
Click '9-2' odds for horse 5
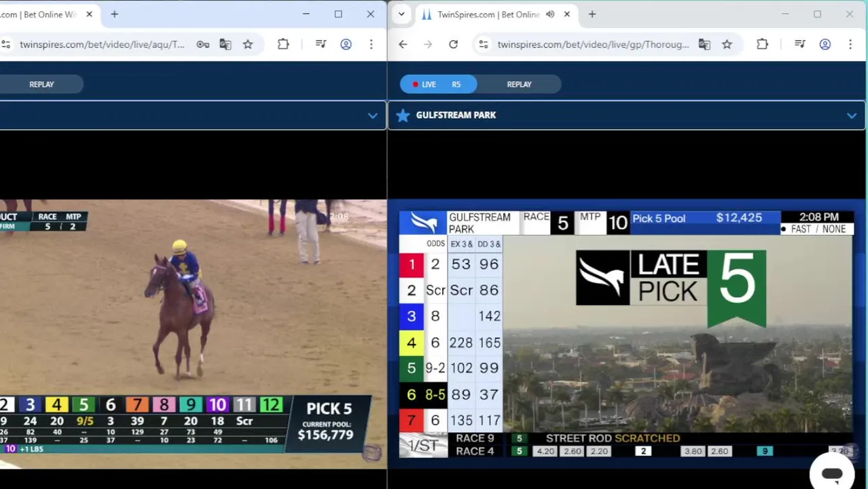point(435,368)
